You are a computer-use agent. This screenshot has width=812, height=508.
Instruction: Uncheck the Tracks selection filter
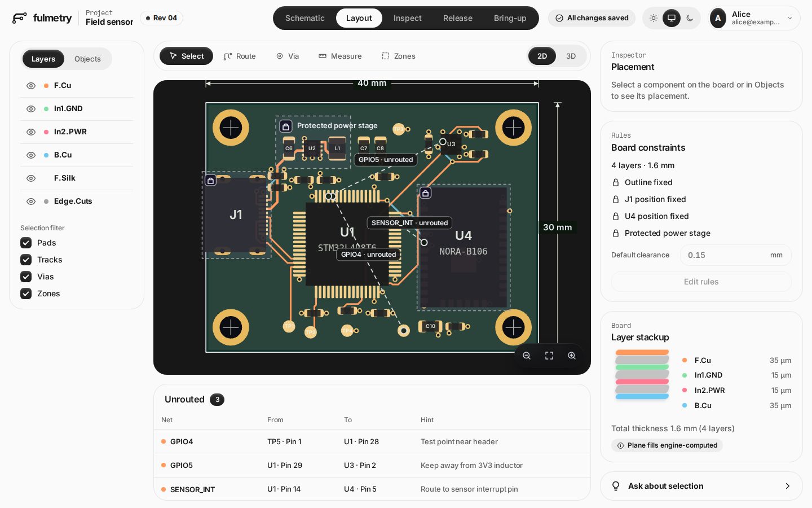coord(26,260)
